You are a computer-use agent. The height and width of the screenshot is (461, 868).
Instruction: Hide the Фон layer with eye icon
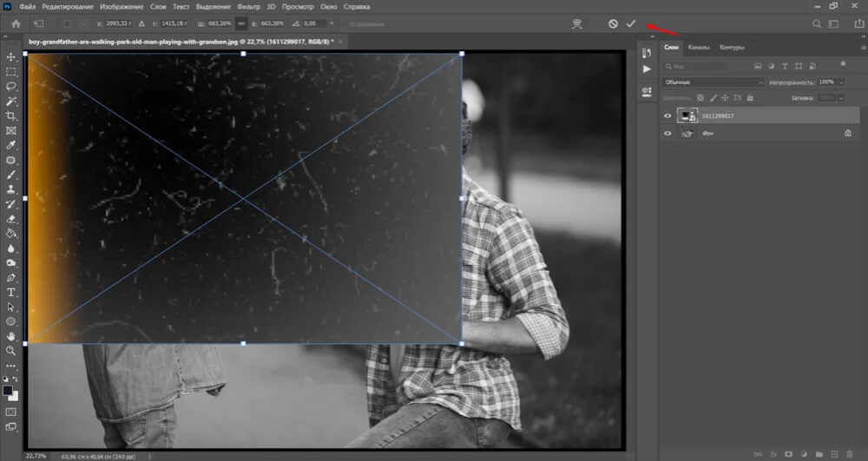pos(667,134)
